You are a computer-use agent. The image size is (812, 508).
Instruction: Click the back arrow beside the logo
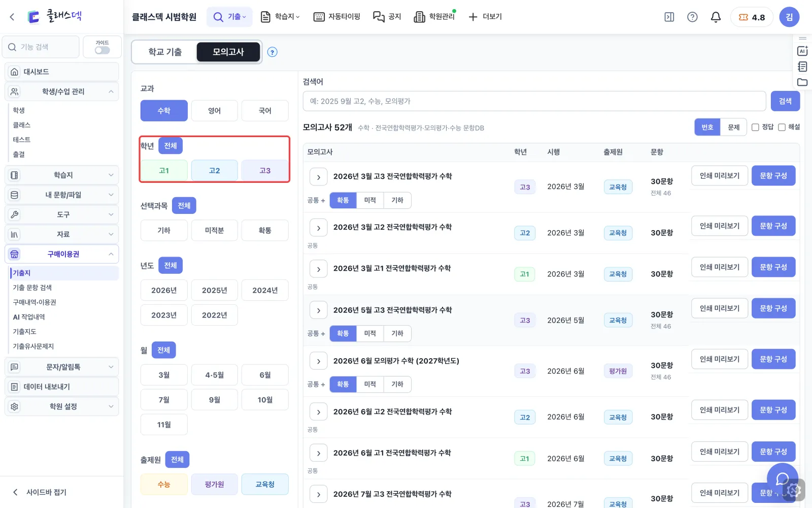tap(12, 17)
